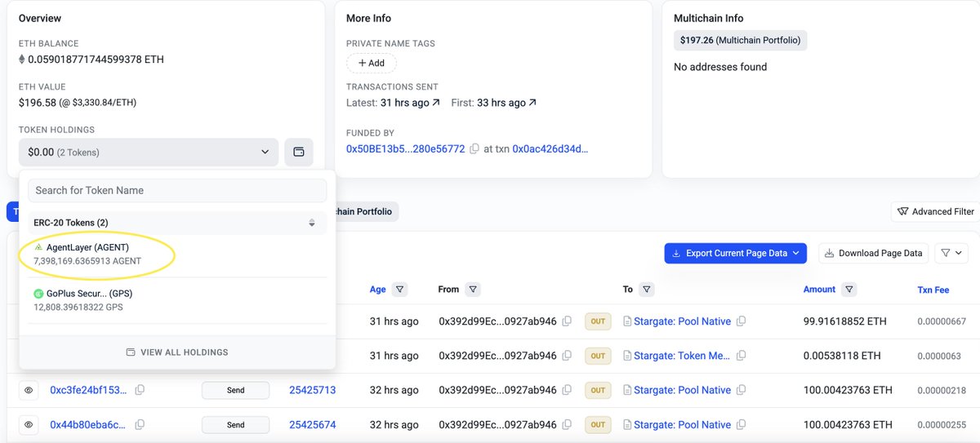Copy Stargate: Pool Native address, block 25425713 row
Image resolution: width=980 pixels, height=443 pixels.
click(x=742, y=390)
